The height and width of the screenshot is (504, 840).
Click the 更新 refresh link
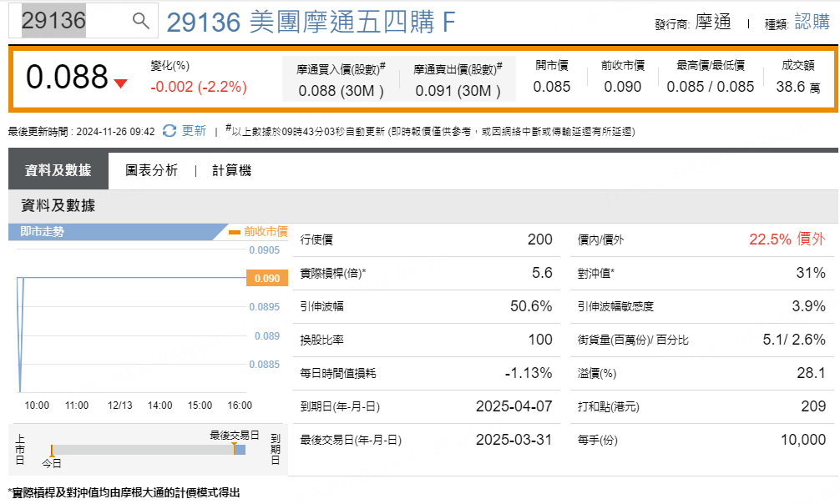(x=194, y=131)
